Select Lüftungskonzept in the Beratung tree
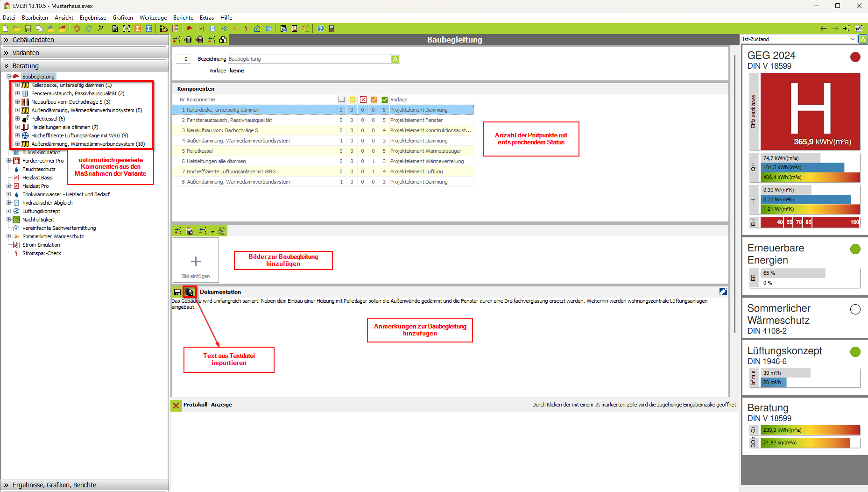Image resolution: width=868 pixels, height=492 pixels. coord(41,211)
